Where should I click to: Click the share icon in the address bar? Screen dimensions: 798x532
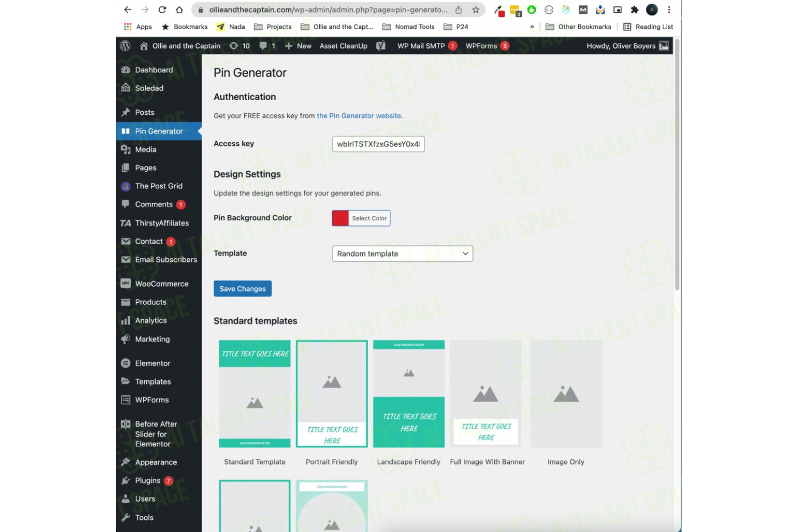(x=459, y=10)
